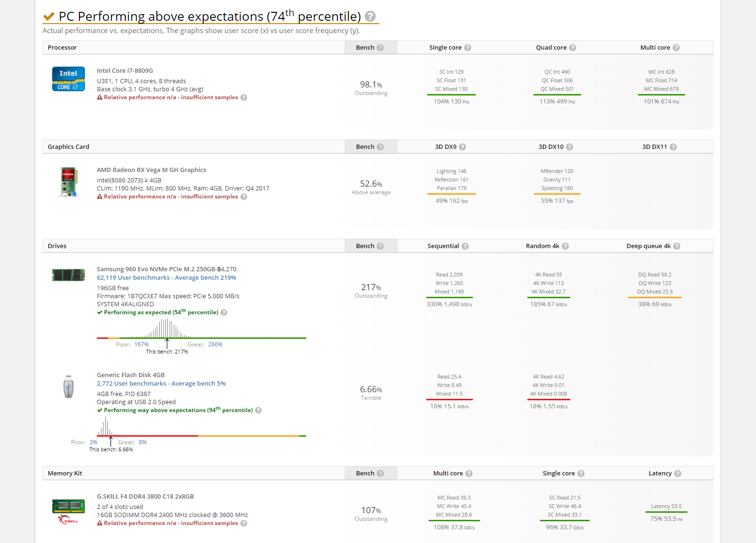Click single core 104% 130 Pts result
756x543 pixels.
pos(451,102)
